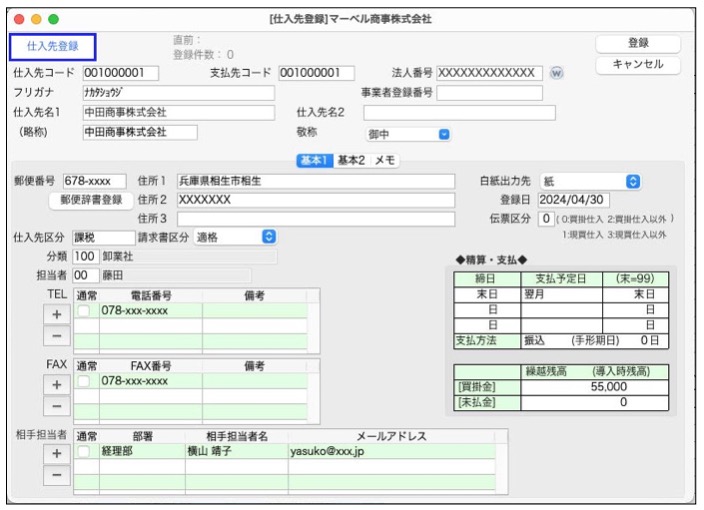Click the 登録 button
The width and height of the screenshot is (704, 510).
click(x=638, y=43)
